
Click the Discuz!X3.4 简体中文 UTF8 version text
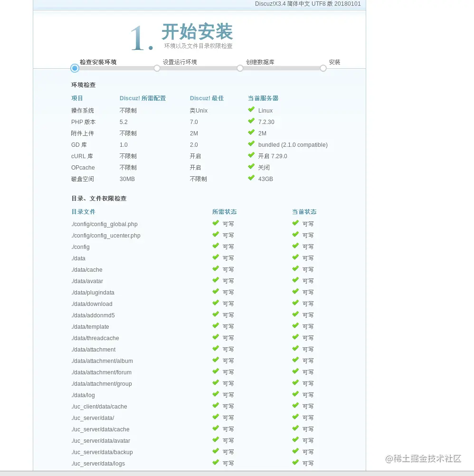308,4
